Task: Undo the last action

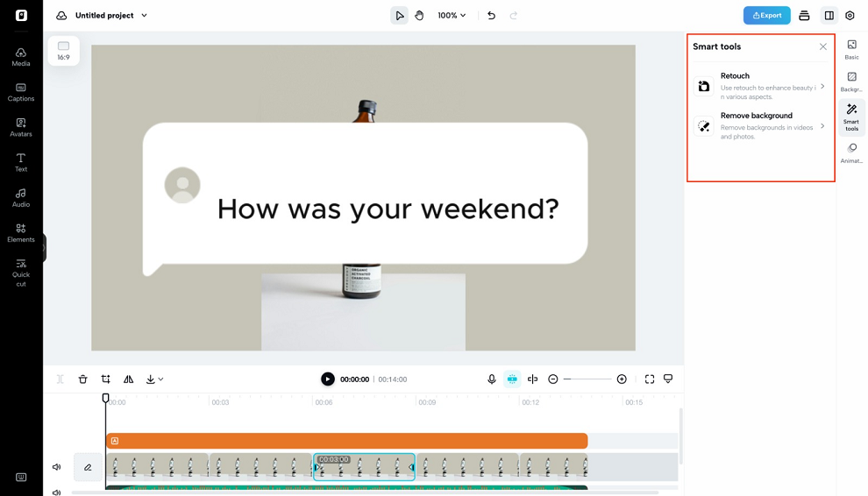Action: point(491,16)
